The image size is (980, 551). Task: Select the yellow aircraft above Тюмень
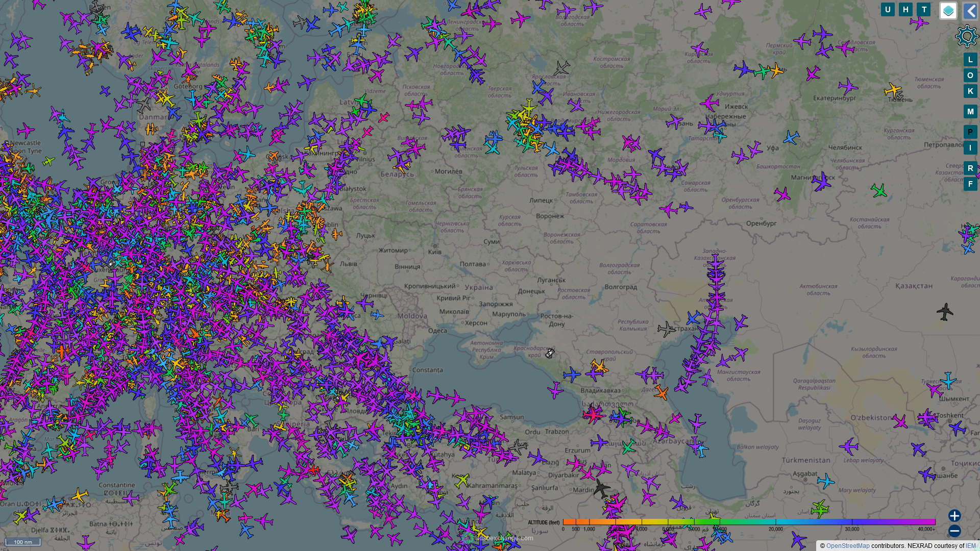click(892, 90)
